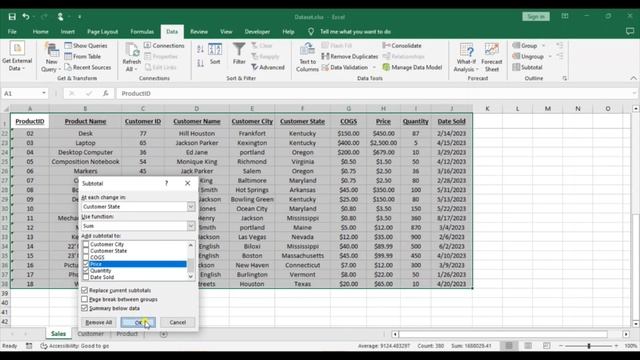Open Consolidate dialog
Viewport: 640px width, 360px height.
pos(402,45)
